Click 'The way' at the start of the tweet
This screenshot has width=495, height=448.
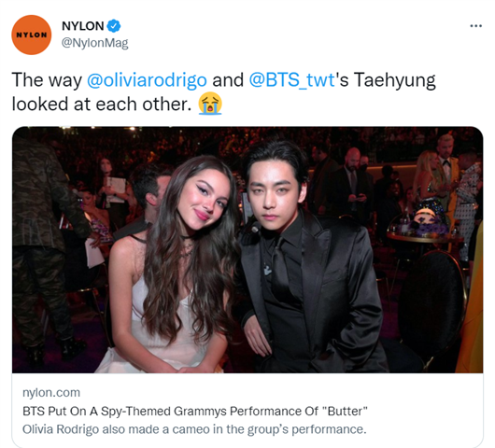(x=47, y=80)
